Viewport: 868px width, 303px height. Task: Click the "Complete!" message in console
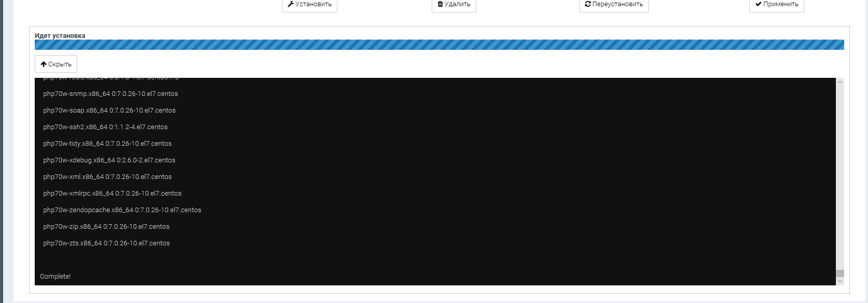pos(55,277)
